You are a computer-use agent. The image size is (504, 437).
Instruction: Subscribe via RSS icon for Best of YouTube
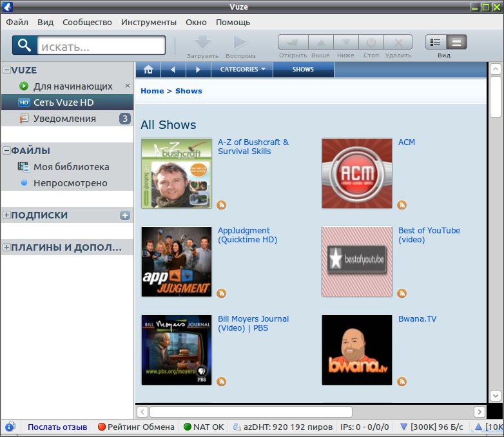[x=402, y=293]
